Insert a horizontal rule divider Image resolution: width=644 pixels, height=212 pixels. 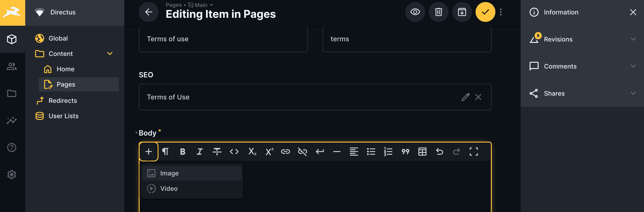(x=336, y=151)
